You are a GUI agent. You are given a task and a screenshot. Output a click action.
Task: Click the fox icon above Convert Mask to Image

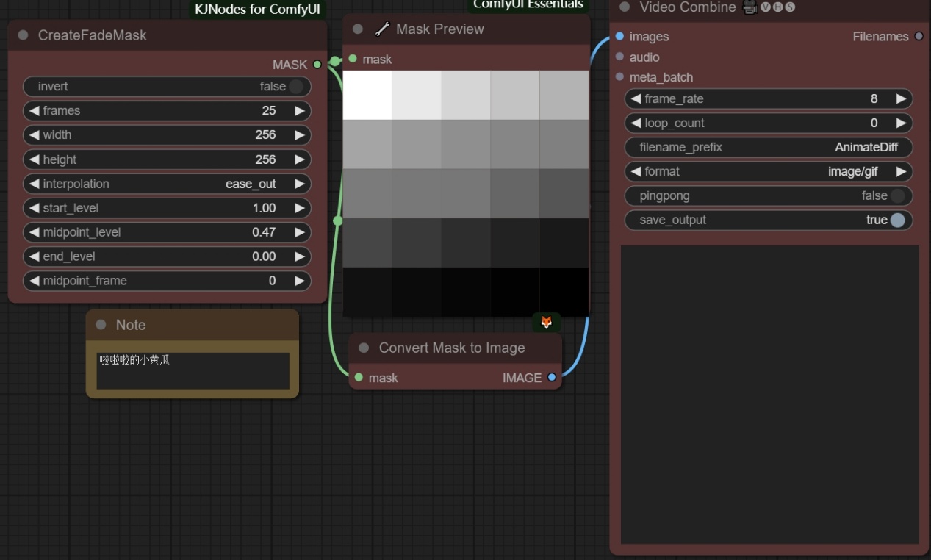pos(546,322)
